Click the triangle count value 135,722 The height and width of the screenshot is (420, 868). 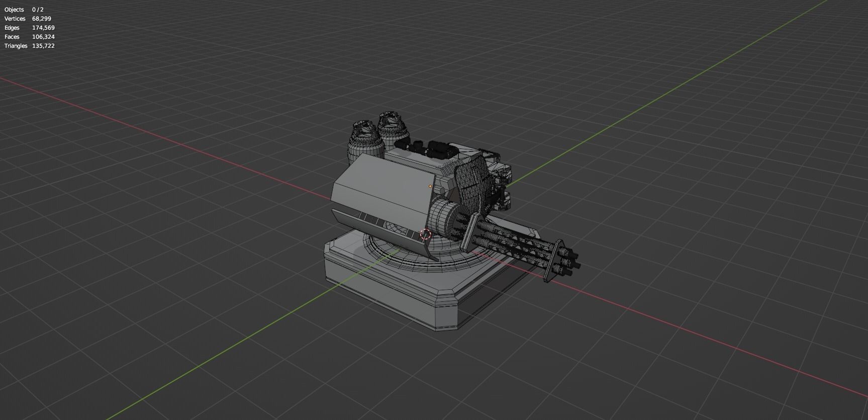click(43, 46)
